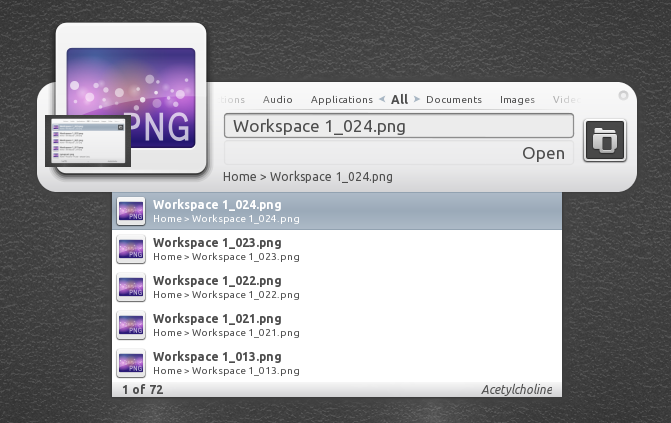Select the Workspace 1_021.png result row
The height and width of the screenshot is (423, 671).
337,325
